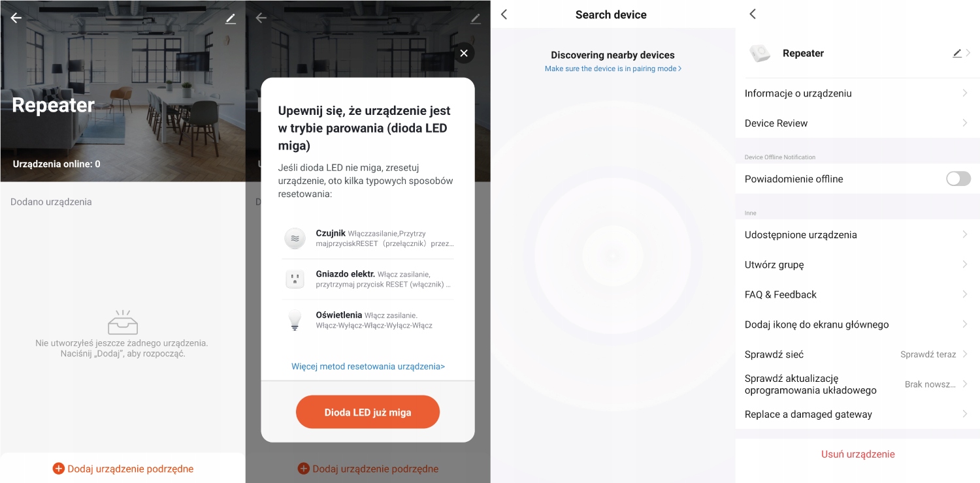Select the Oświetlenia light bulb icon
Screen dimensions: 980x483
tap(295, 320)
